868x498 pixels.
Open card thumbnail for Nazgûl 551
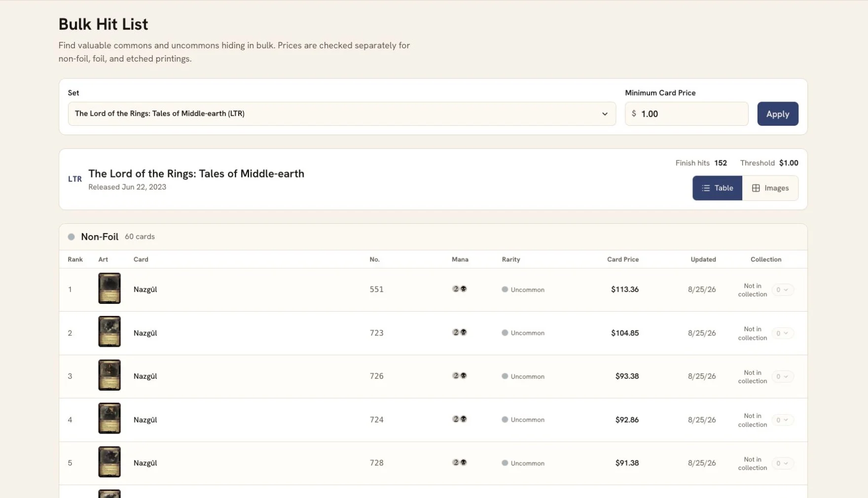(x=109, y=288)
